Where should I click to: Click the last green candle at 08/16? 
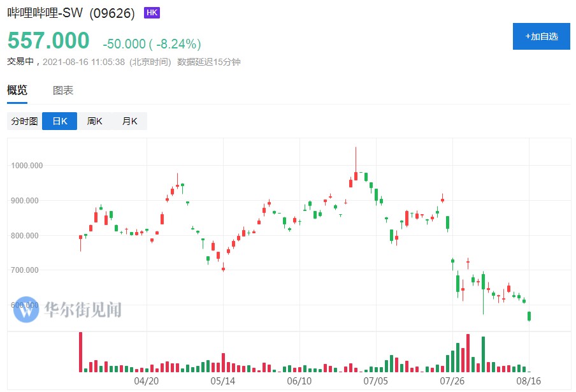(529, 316)
